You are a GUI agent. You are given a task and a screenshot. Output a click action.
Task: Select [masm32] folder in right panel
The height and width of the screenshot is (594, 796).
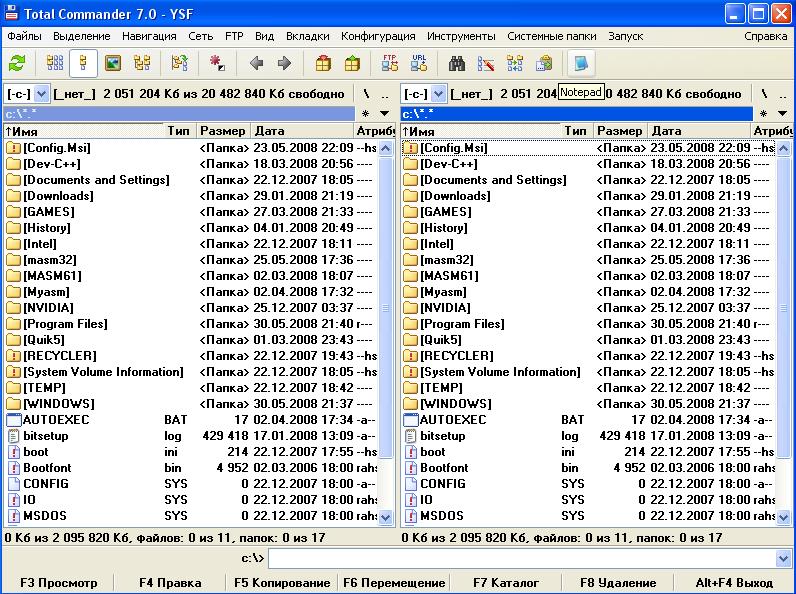click(588, 260)
